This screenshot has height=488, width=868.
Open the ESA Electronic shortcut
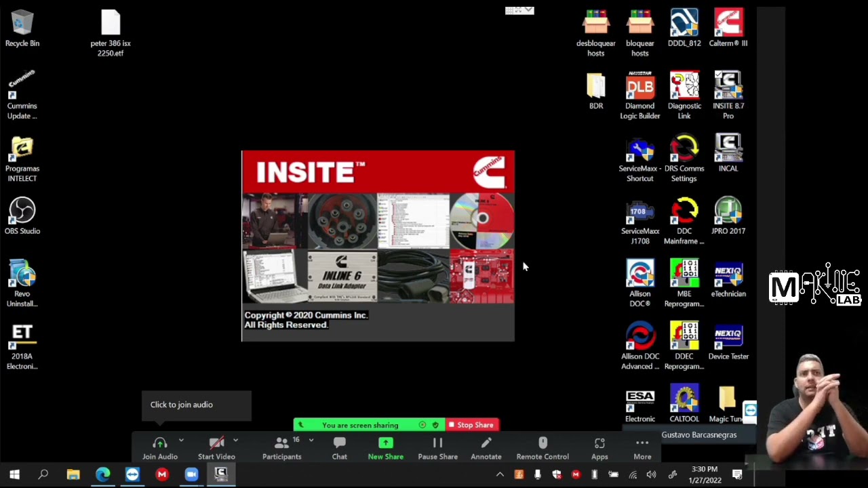click(640, 405)
